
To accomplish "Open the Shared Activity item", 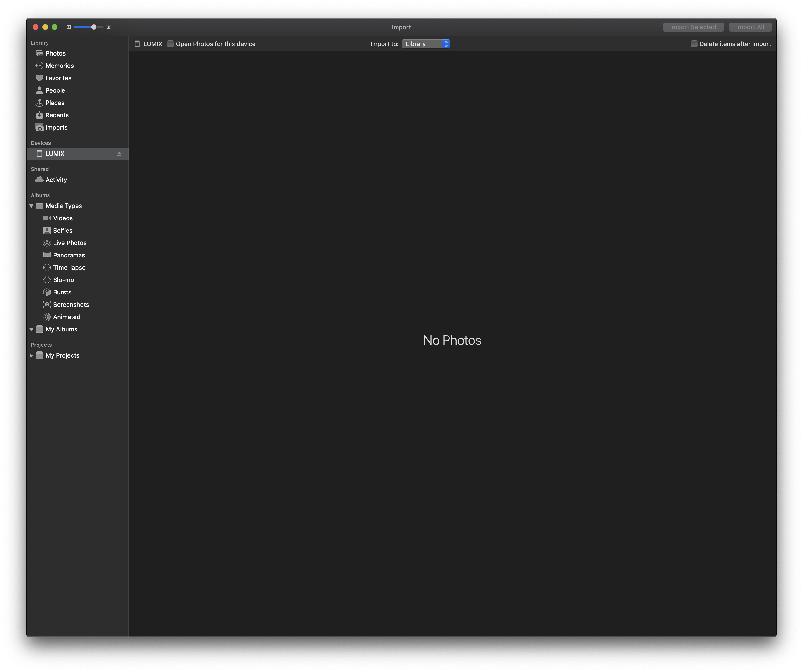I will pyautogui.click(x=56, y=180).
